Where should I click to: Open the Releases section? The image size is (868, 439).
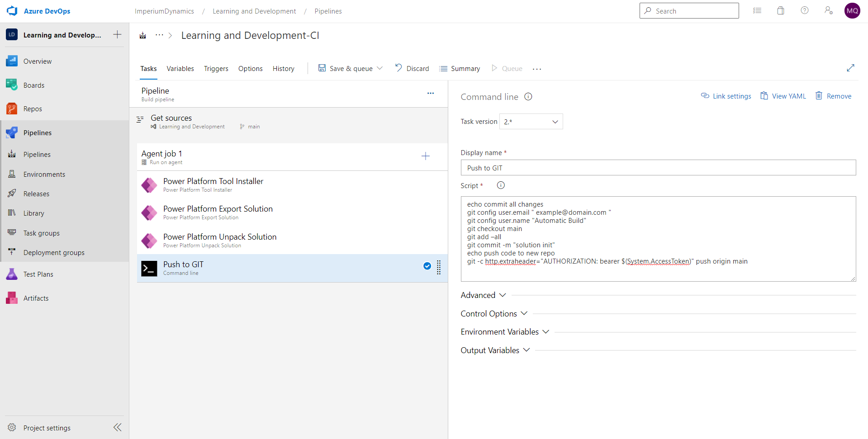tap(36, 194)
